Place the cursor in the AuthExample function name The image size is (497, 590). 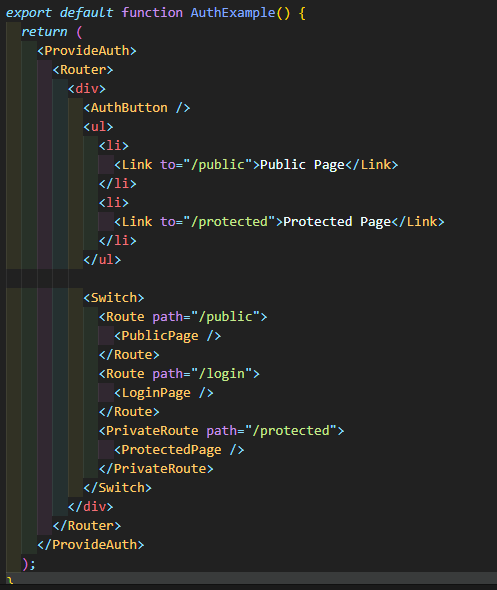[233, 13]
